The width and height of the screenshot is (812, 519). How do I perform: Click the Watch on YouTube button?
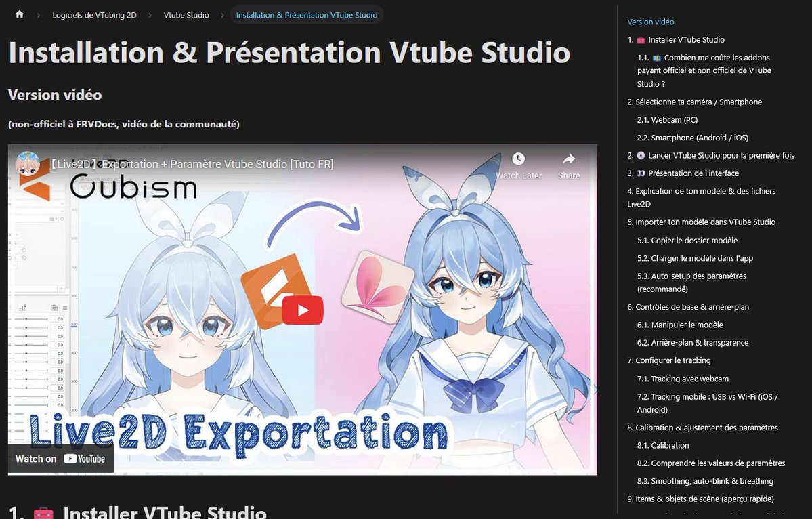(x=60, y=459)
